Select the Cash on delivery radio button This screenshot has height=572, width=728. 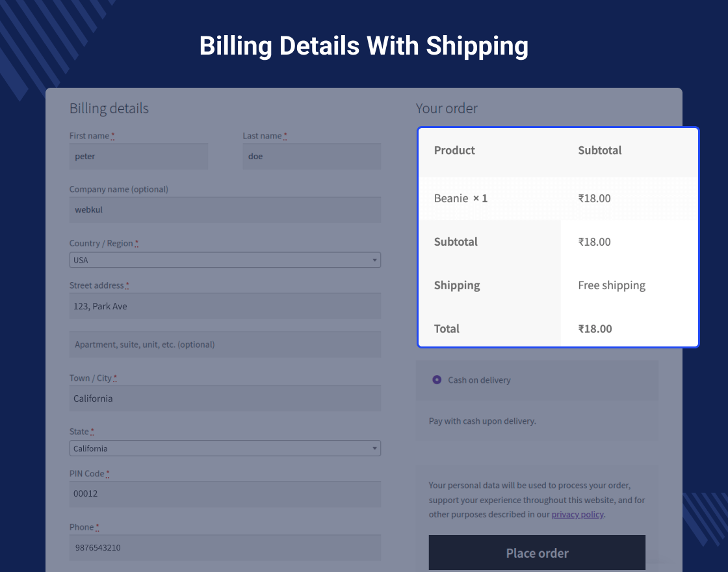(437, 380)
